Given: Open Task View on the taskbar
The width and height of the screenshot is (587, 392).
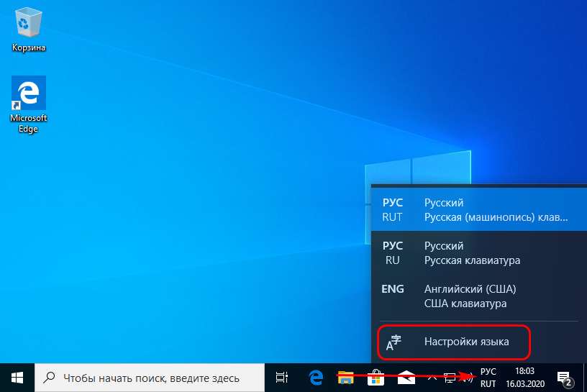Looking at the screenshot, I should click(281, 378).
